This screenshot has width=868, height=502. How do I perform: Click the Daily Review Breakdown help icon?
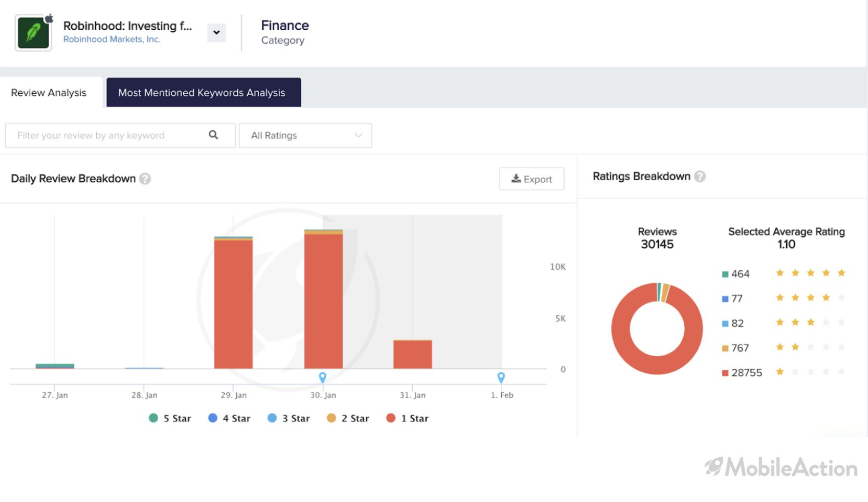pos(145,179)
